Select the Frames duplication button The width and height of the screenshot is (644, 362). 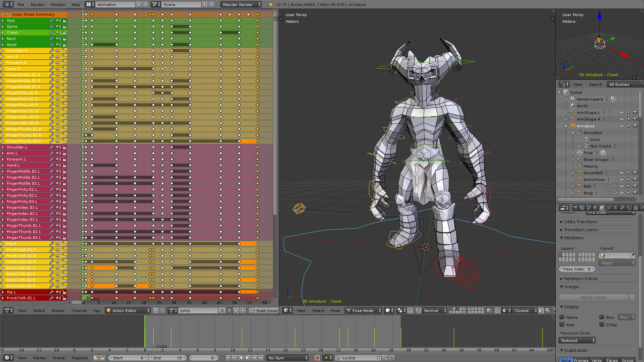(581, 360)
